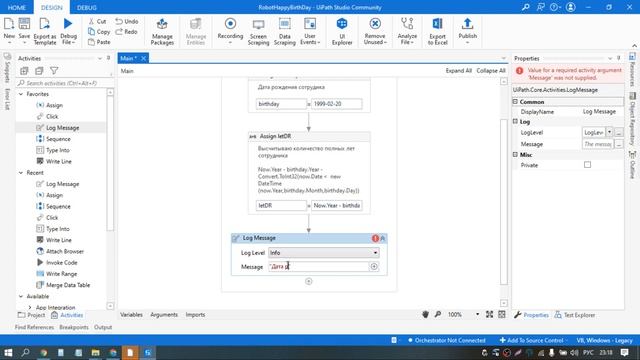Create a New project item
Image resolution: width=640 pixels, height=360 pixels.
point(9,31)
